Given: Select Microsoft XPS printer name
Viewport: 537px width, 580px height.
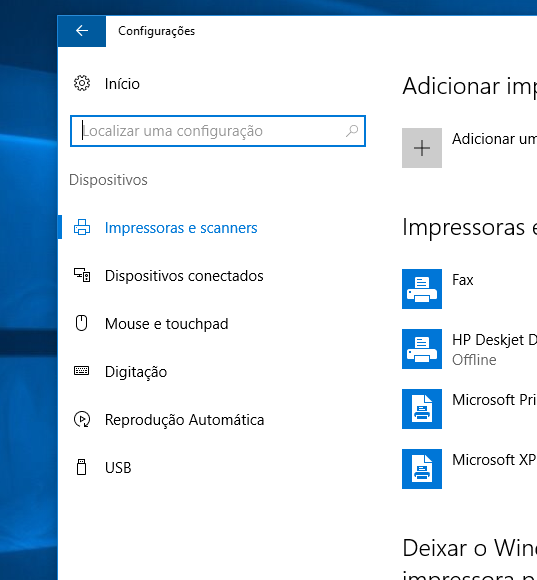Looking at the screenshot, I should pos(494,460).
